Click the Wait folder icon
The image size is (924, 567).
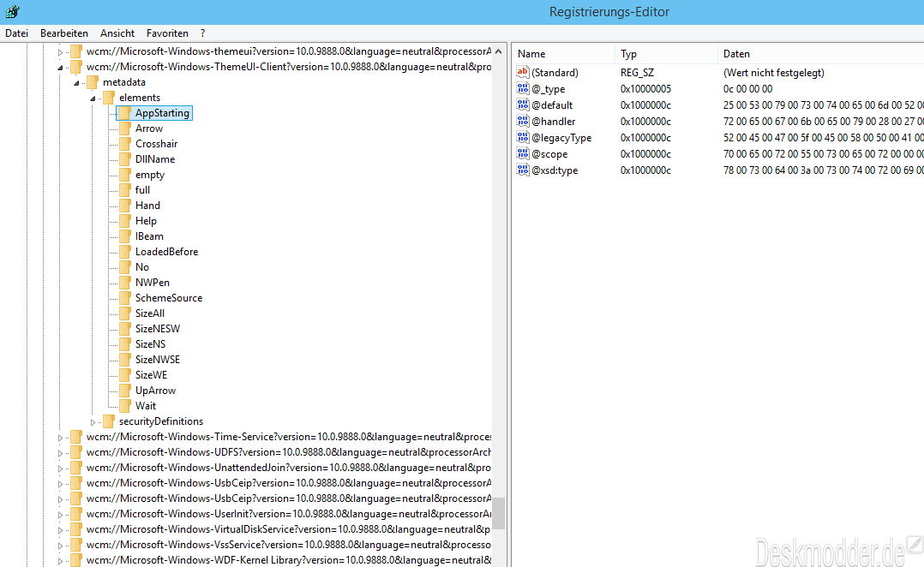(x=125, y=406)
